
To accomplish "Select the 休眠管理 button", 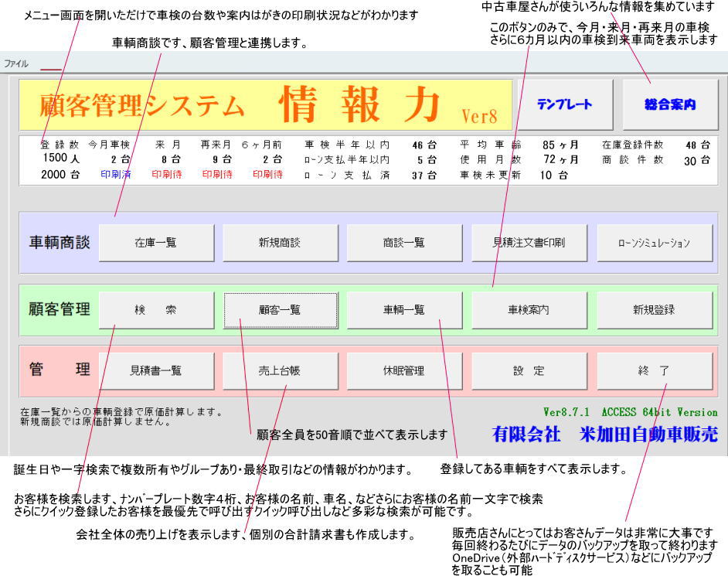I will tap(403, 371).
